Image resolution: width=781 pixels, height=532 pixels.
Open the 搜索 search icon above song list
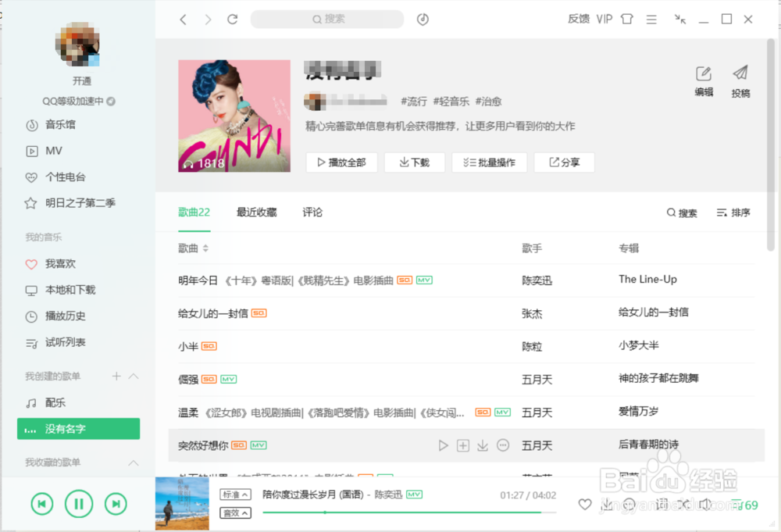(680, 212)
